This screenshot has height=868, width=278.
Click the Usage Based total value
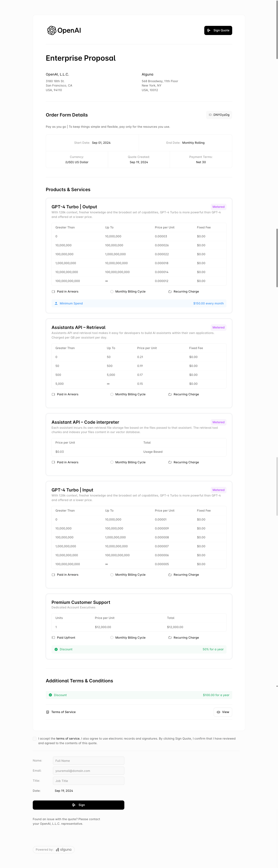click(153, 452)
